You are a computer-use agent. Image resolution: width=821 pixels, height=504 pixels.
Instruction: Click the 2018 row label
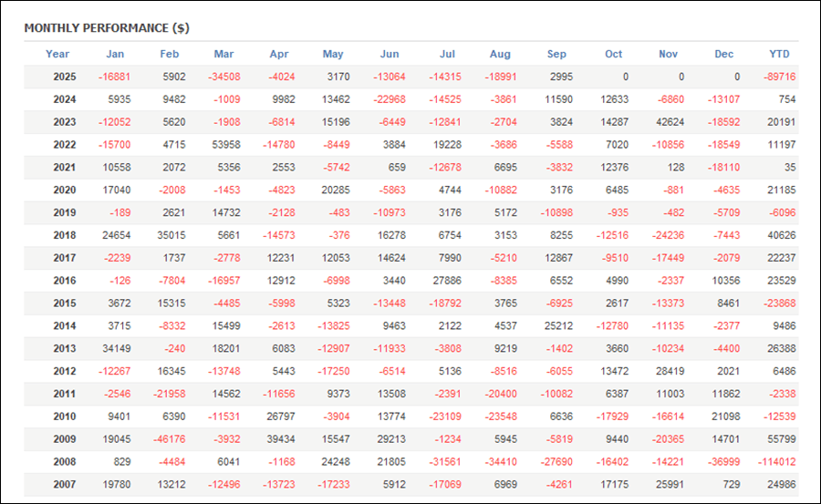coord(64,234)
